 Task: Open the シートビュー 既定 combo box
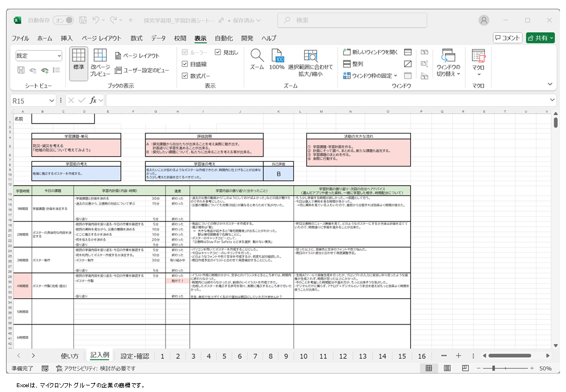click(x=39, y=56)
